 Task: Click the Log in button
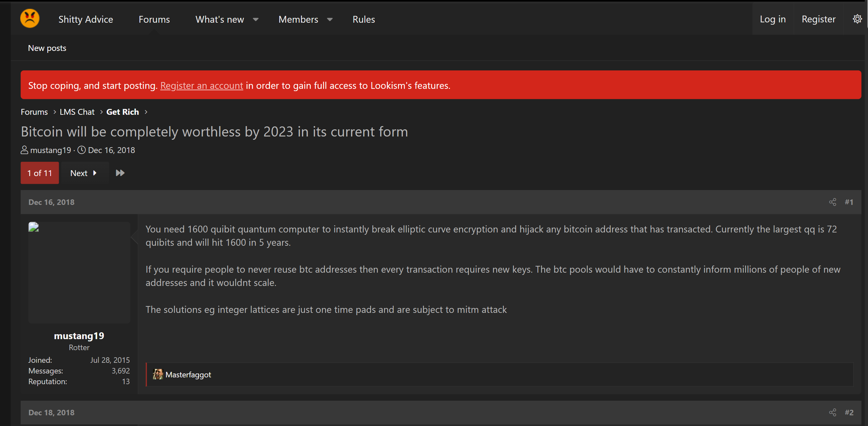pyautogui.click(x=773, y=19)
